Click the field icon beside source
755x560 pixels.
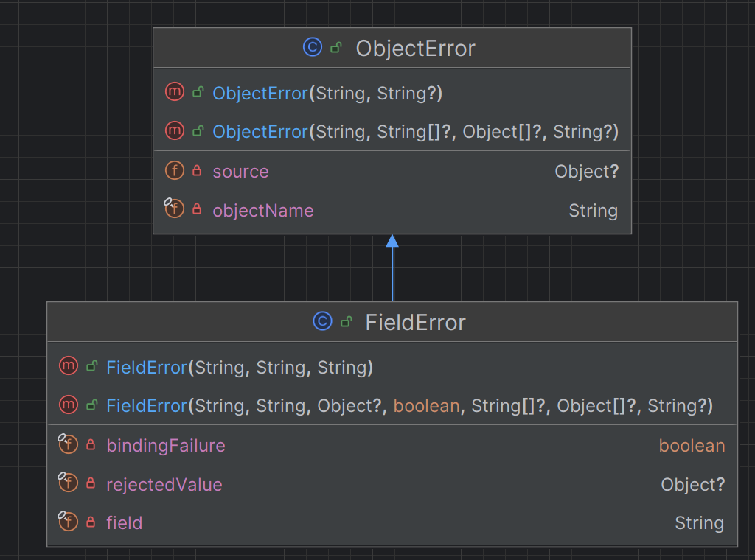(175, 171)
